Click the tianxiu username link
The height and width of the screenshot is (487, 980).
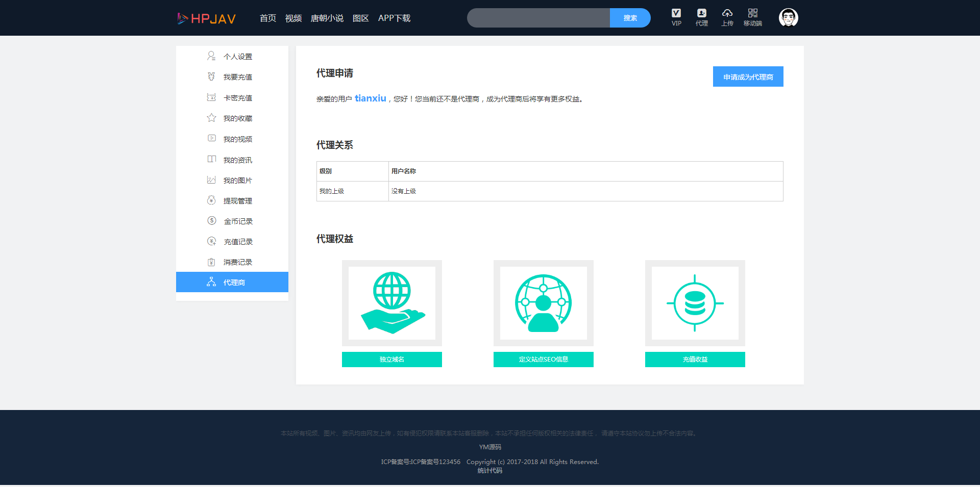point(370,98)
